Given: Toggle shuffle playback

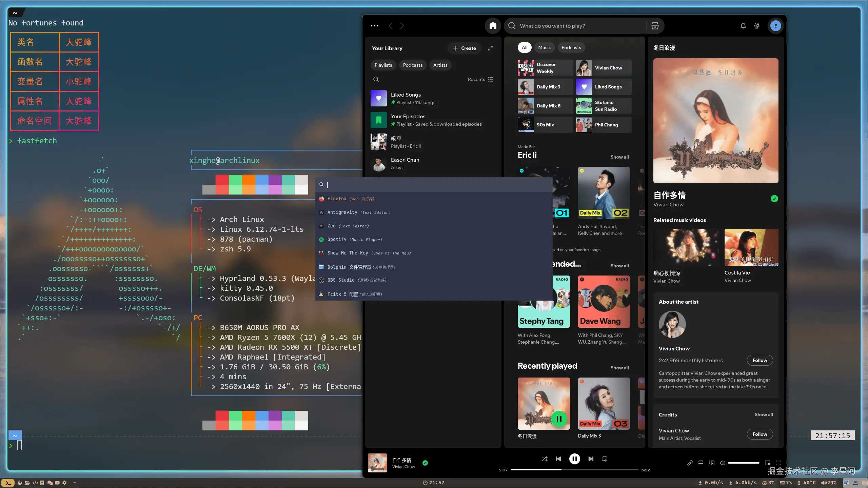Looking at the screenshot, I should click(x=545, y=459).
